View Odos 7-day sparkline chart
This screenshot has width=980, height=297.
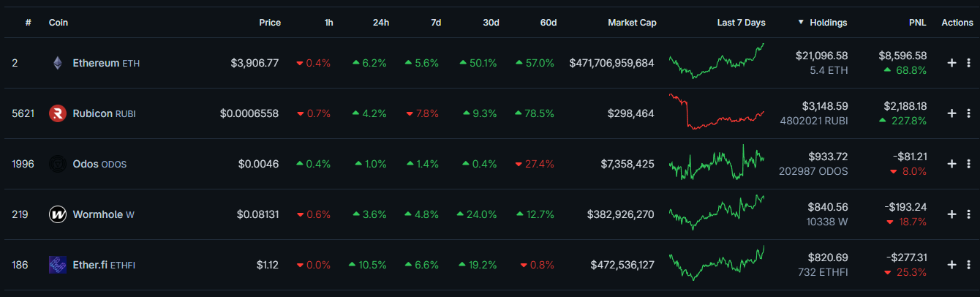pyautogui.click(x=717, y=162)
